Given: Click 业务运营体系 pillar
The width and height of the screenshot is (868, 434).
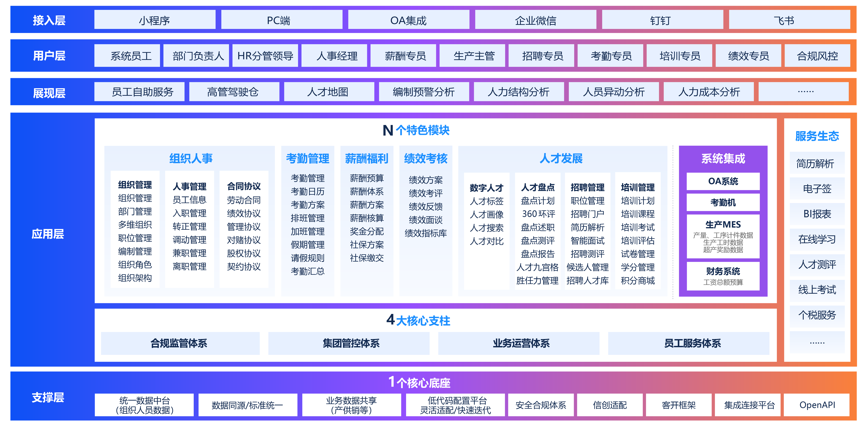Looking at the screenshot, I should click(x=519, y=343).
